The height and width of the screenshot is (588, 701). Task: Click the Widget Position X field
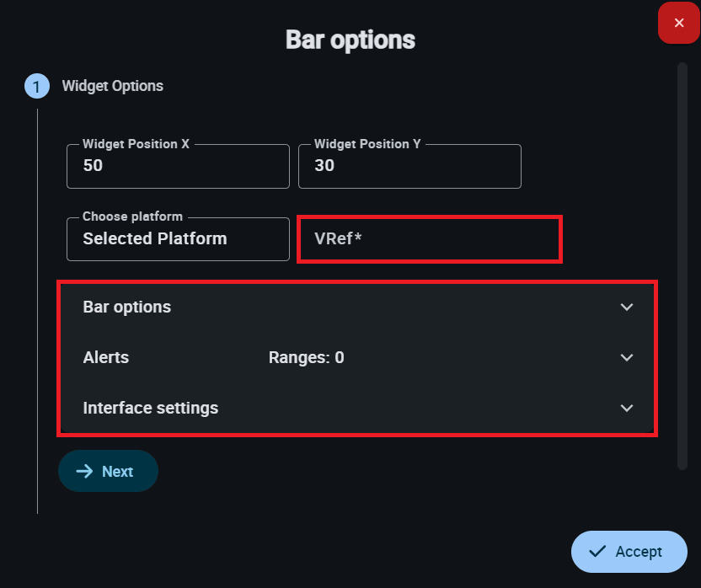click(178, 166)
